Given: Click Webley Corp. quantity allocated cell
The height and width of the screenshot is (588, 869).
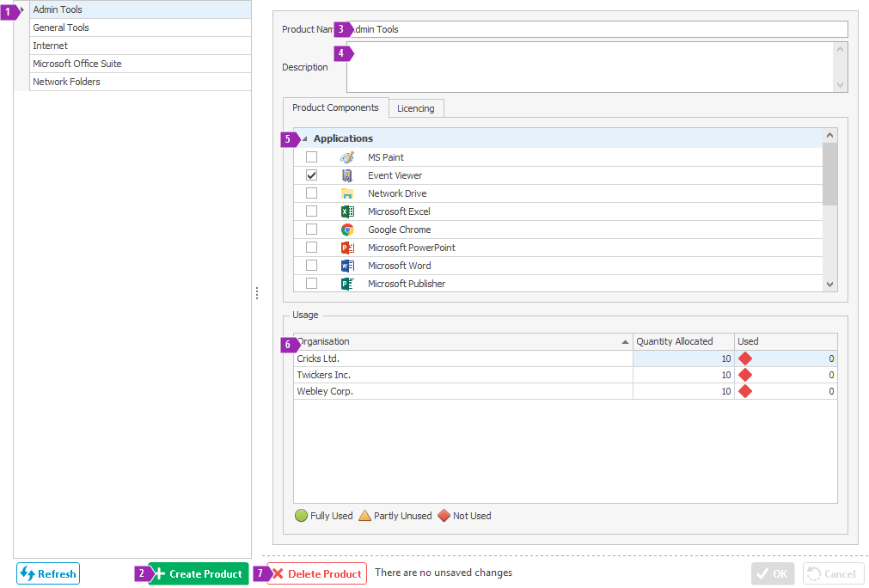Looking at the screenshot, I should [683, 391].
